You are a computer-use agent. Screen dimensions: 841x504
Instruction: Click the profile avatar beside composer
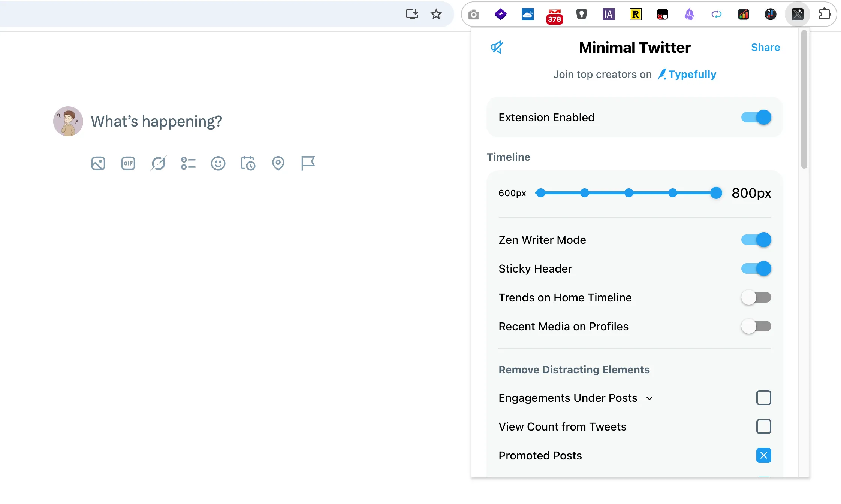click(x=68, y=121)
